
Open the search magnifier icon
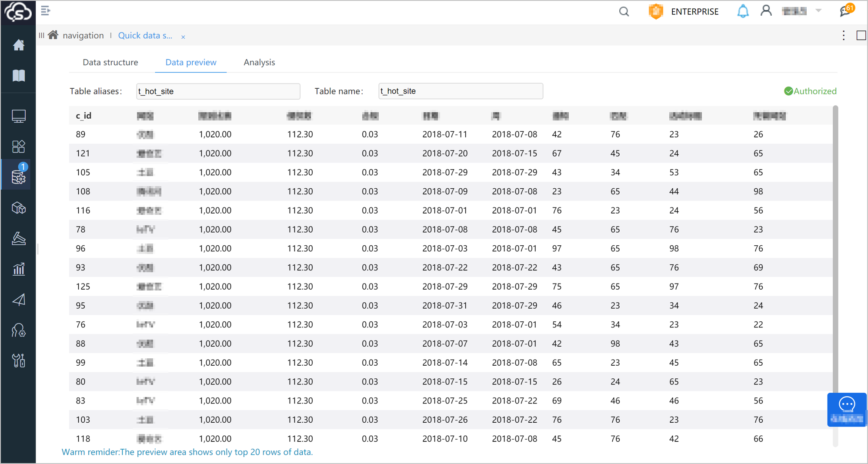[624, 12]
